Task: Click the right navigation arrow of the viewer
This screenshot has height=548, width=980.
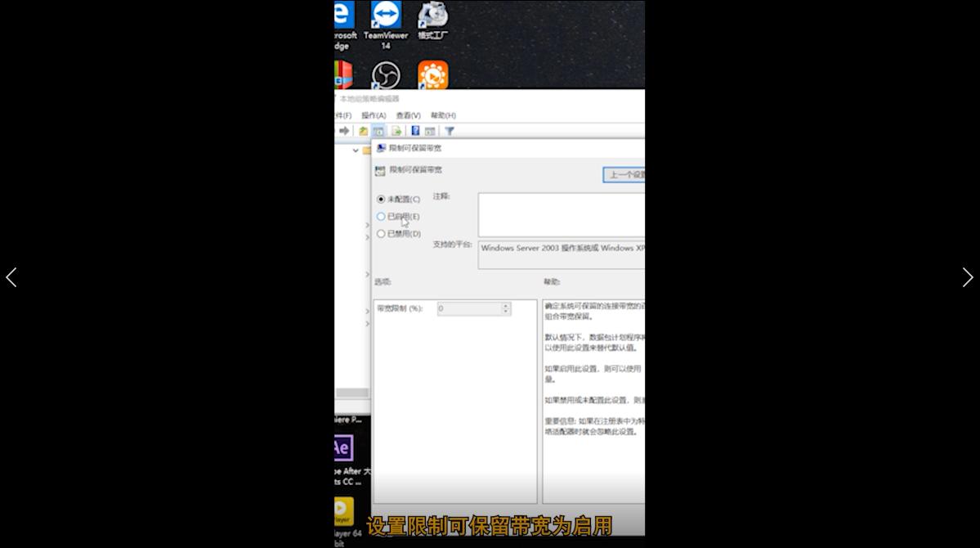Action: point(968,277)
